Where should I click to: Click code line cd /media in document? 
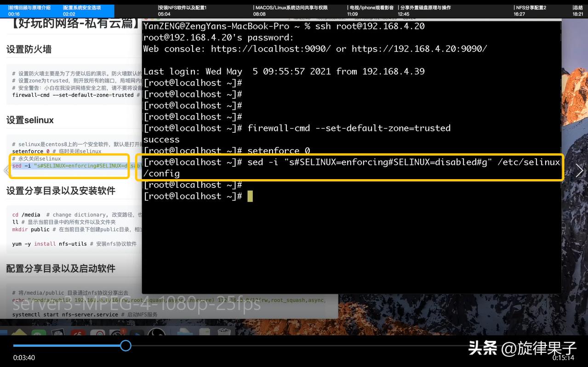click(77, 215)
